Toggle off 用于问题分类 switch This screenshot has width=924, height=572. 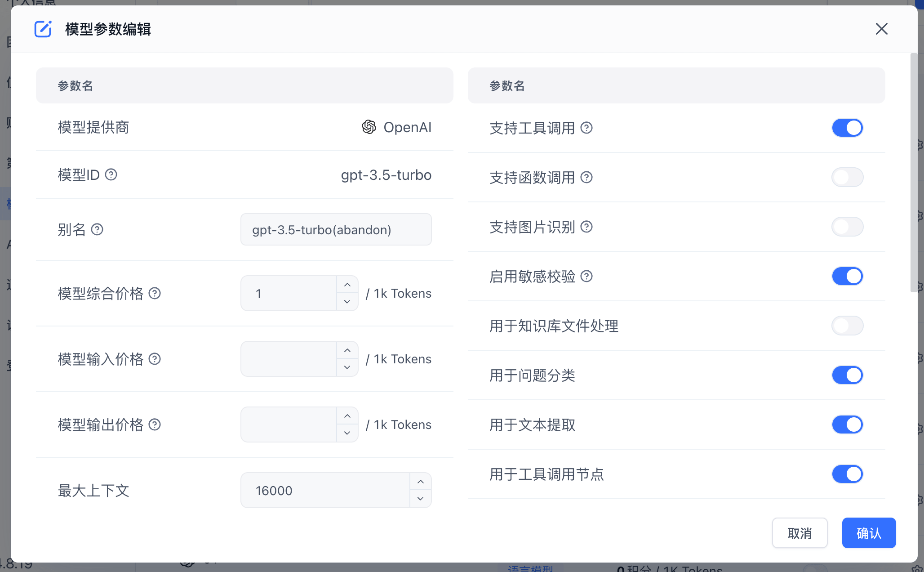coord(847,375)
